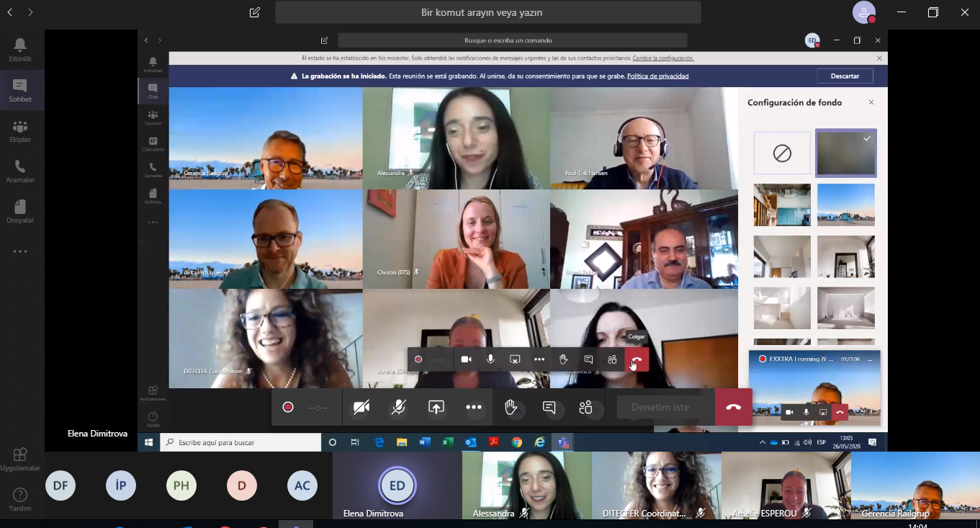Viewport: 980px width, 528px height.
Task: Open Dosyalar files section
Action: (20, 211)
